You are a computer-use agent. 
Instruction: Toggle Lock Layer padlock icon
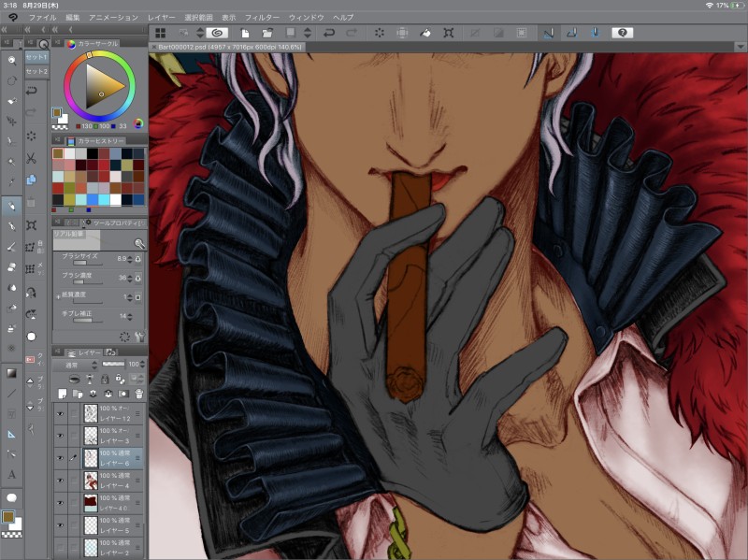coord(105,380)
